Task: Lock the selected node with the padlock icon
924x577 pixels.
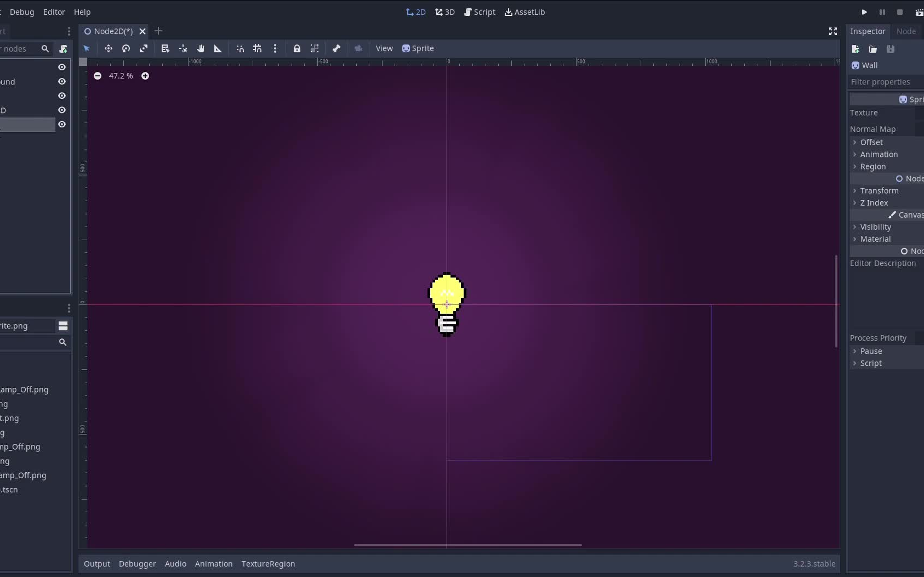Action: click(x=298, y=48)
